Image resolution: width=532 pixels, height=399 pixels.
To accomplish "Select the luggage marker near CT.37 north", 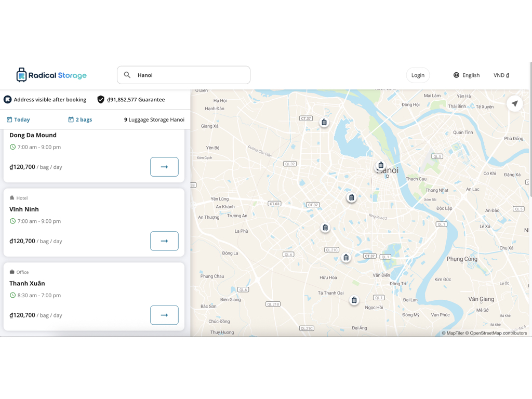I will [x=324, y=123].
